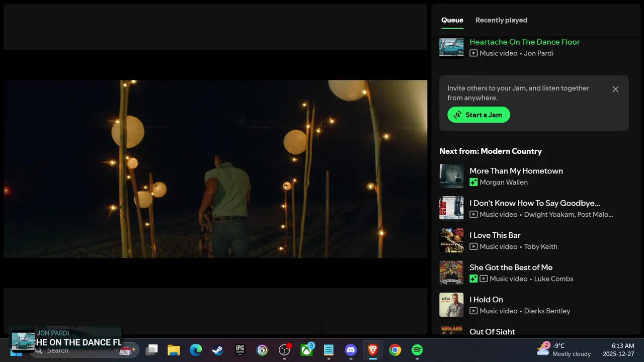The width and height of the screenshot is (644, 362).
Task: Click the music video icon beside Luke Combs
Action: tap(484, 279)
